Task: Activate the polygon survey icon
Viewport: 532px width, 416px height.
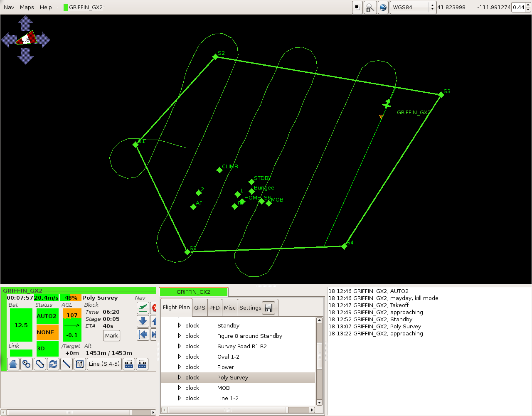Action: click(80, 364)
